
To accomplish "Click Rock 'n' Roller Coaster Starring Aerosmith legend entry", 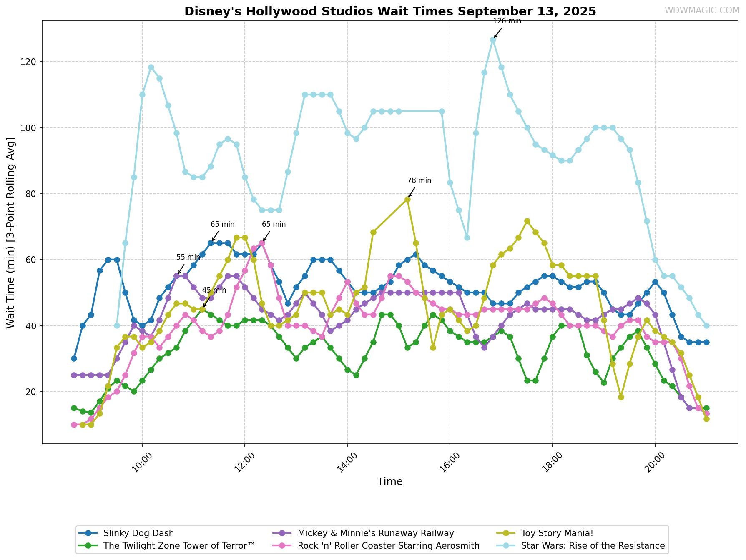I will 377,546.
